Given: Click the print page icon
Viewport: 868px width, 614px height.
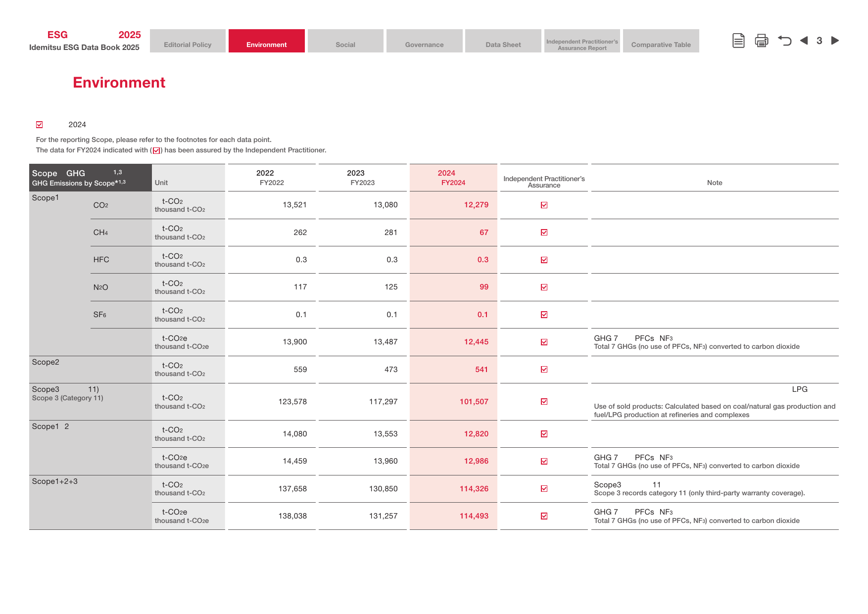Looking at the screenshot, I should pyautogui.click(x=762, y=41).
